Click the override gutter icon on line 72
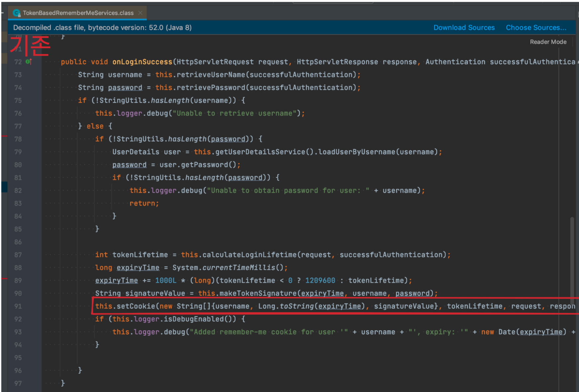579x392 pixels. pos(28,61)
